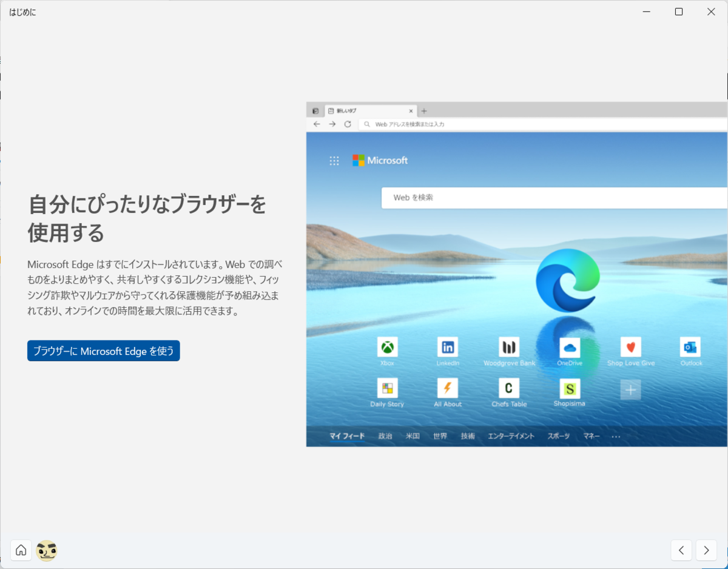Click the Web を検索 search box in preview
Screen dimensions: 728x569
554,198
